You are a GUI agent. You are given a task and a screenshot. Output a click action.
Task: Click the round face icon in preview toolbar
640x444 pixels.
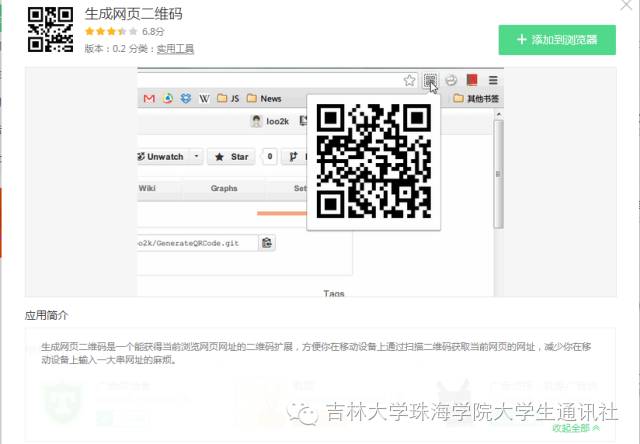pos(451,80)
